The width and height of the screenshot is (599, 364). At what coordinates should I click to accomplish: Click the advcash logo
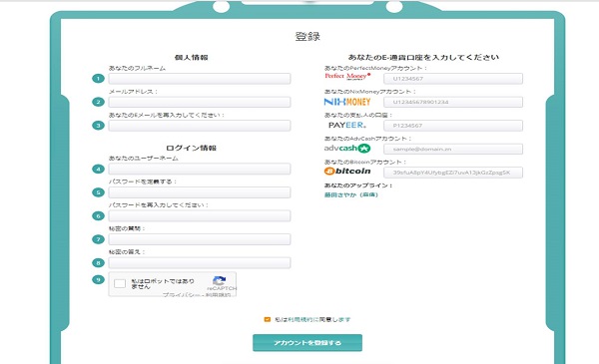coord(347,149)
